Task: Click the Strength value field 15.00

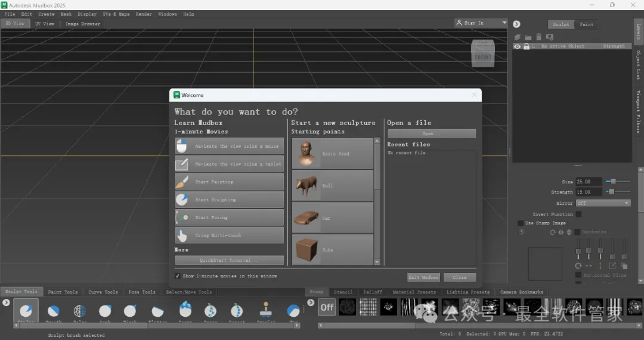Action: pos(589,192)
